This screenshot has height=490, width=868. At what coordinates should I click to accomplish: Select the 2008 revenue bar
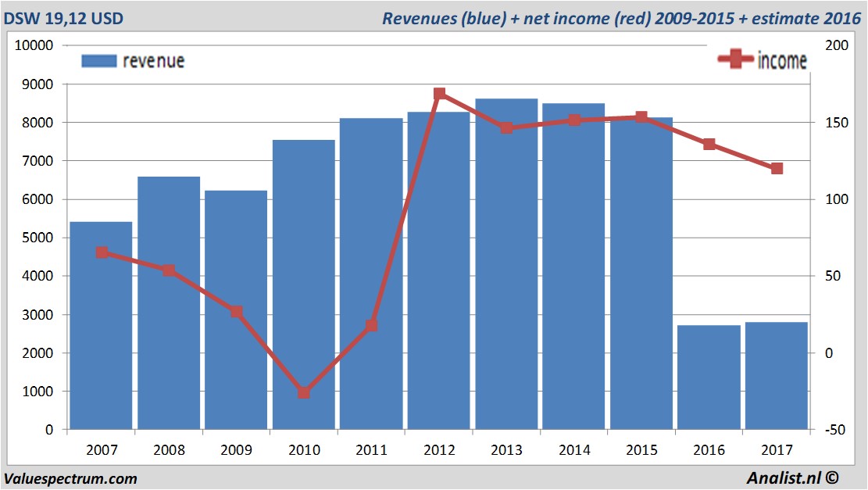pyautogui.click(x=169, y=303)
